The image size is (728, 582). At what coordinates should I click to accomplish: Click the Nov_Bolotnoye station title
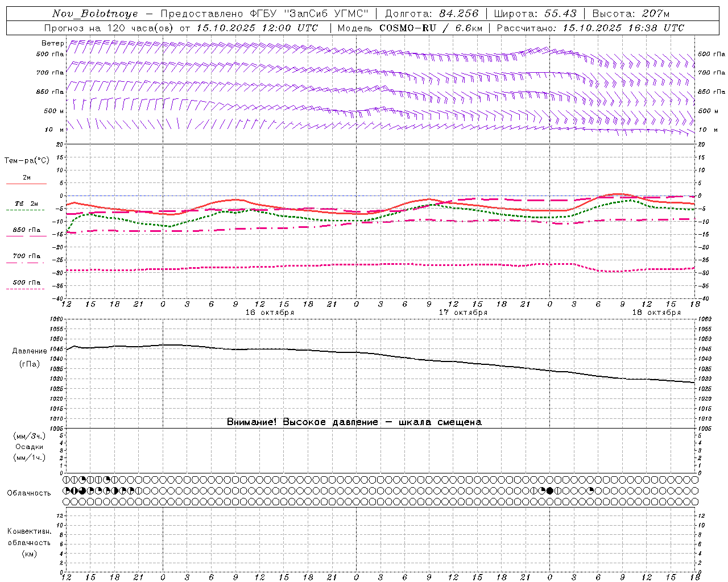point(95,14)
